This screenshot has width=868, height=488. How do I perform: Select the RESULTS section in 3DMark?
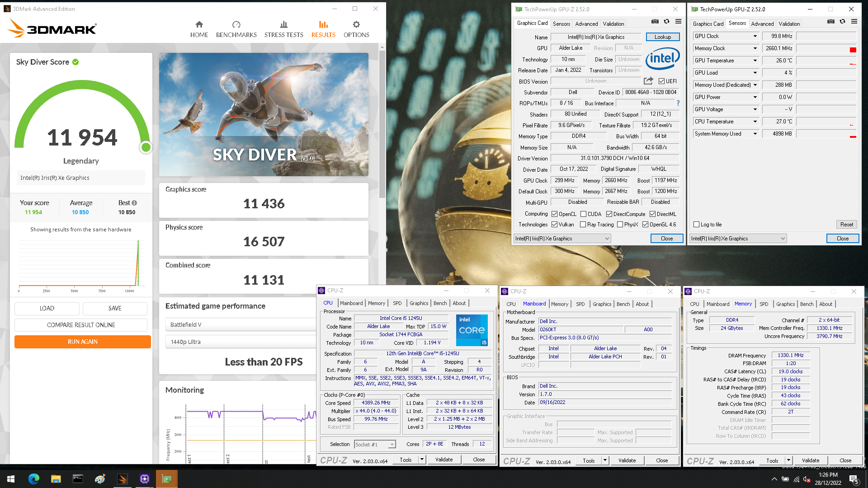(x=323, y=29)
